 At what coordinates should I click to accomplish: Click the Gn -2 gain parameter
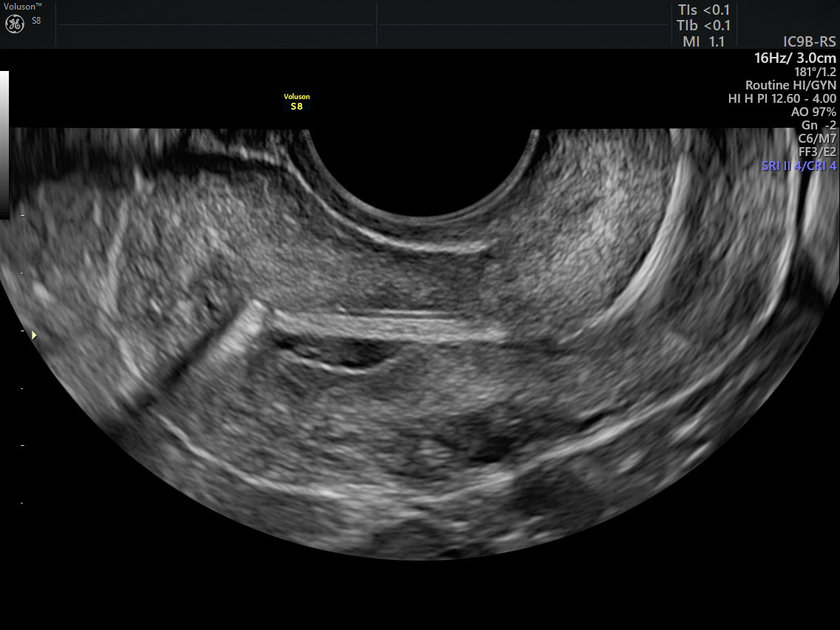tap(819, 126)
